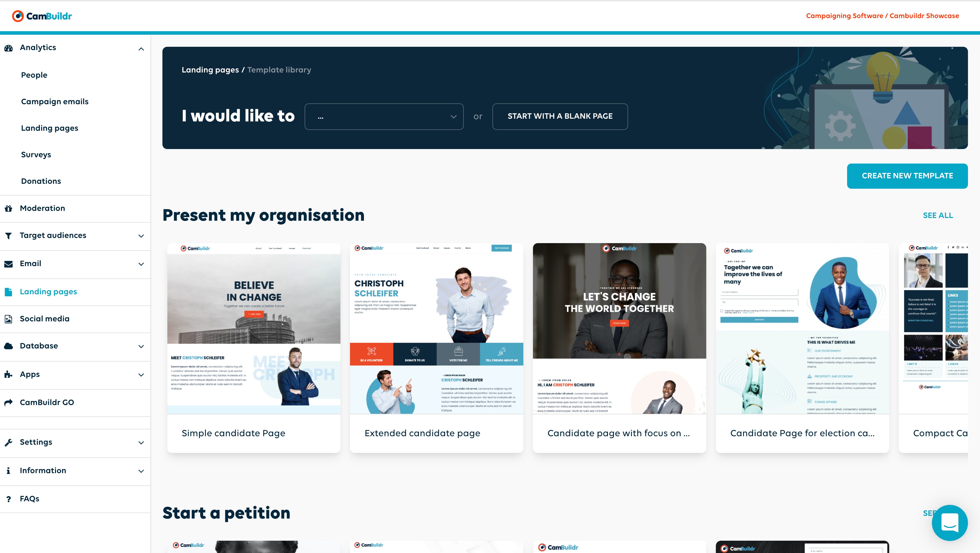Screen dimensions: 980x553
Task: Click the CamBuildr logo in header
Action: pyautogui.click(x=42, y=16)
